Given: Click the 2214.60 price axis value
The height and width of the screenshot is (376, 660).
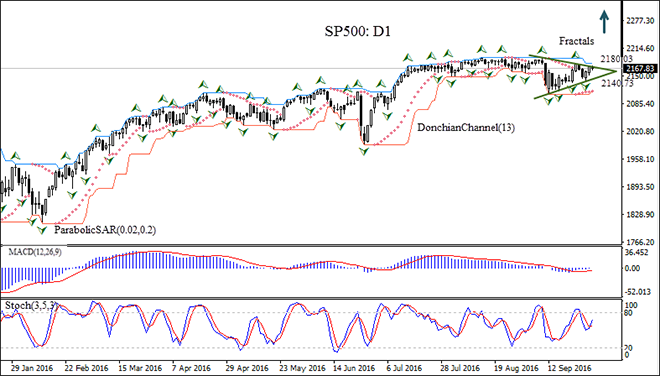Looking at the screenshot, I should 641,48.
